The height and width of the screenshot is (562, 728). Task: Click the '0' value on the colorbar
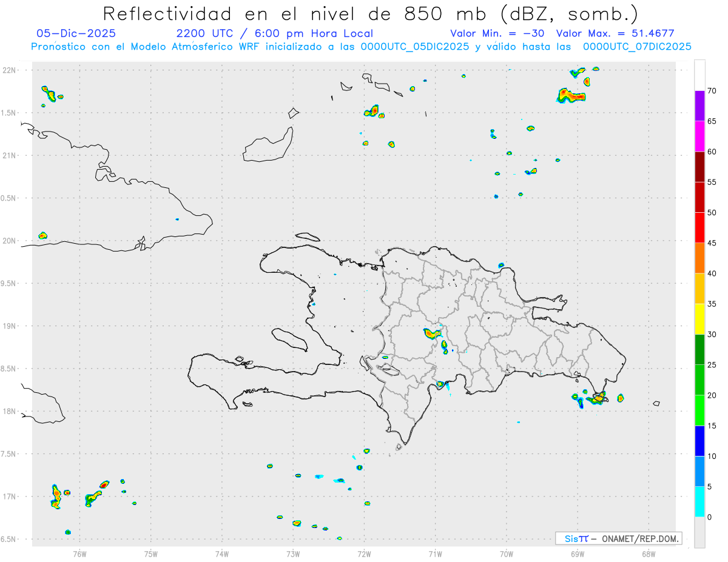709,517
